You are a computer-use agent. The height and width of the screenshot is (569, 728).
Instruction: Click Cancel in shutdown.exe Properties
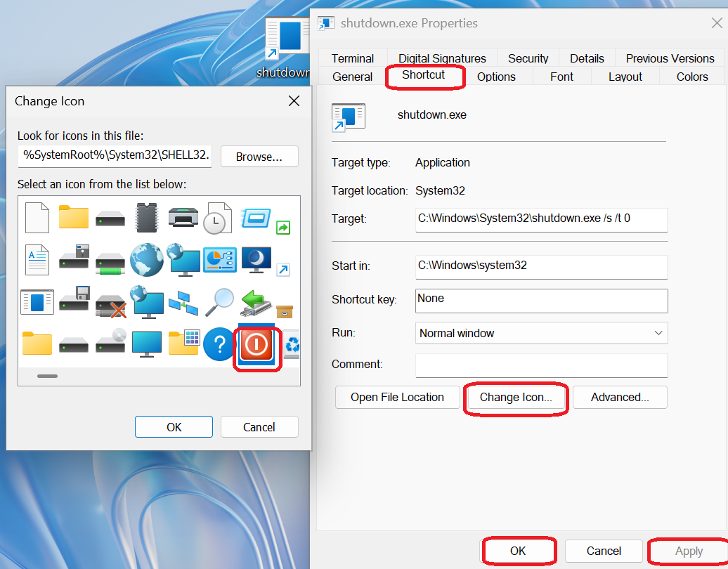click(x=604, y=551)
